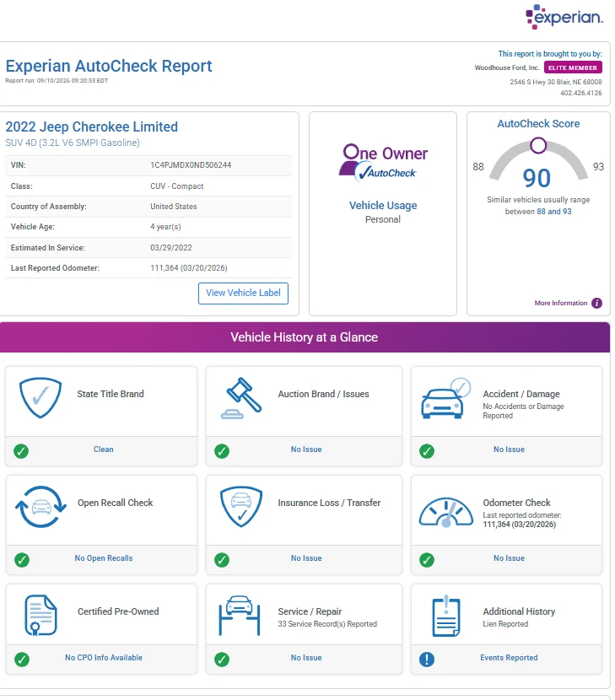
Task: Click the 33 Service Record(s) Reported text
Action: 327,623
